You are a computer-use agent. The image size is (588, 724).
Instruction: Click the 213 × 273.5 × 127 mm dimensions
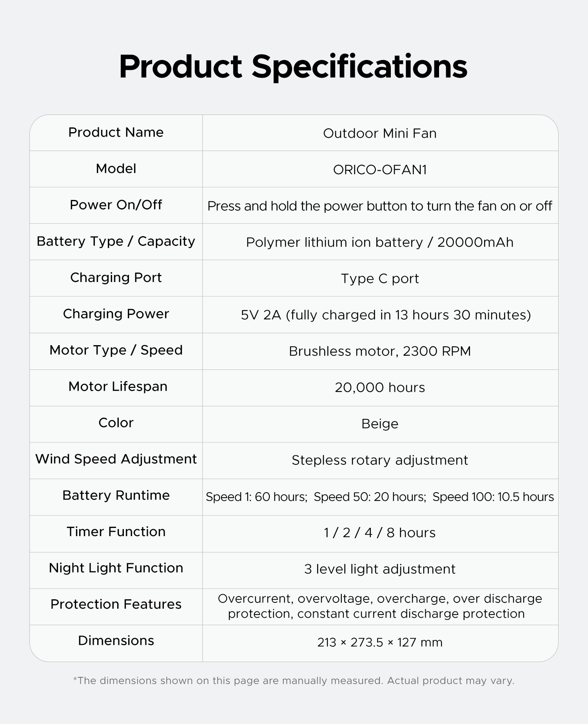[x=380, y=642]
